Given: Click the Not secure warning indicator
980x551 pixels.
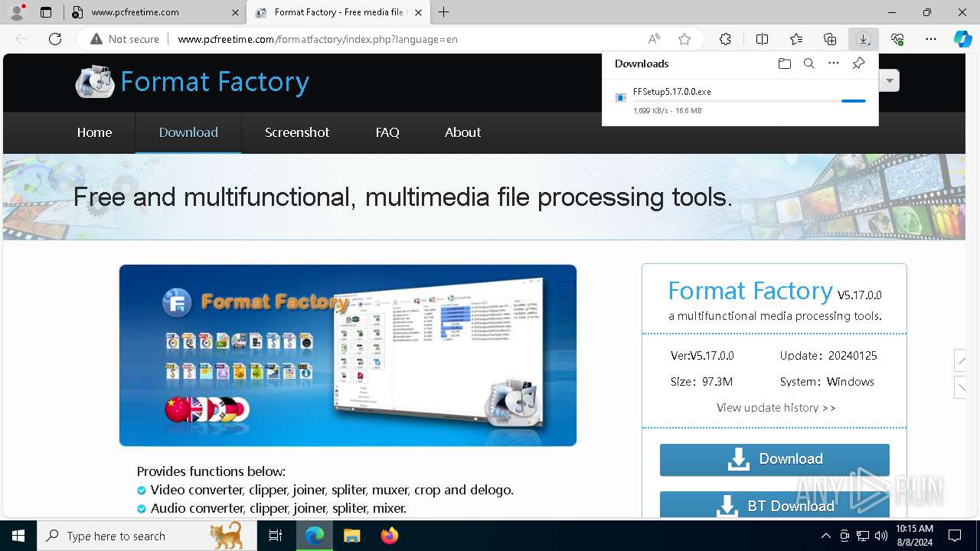Looking at the screenshot, I should pos(125,39).
